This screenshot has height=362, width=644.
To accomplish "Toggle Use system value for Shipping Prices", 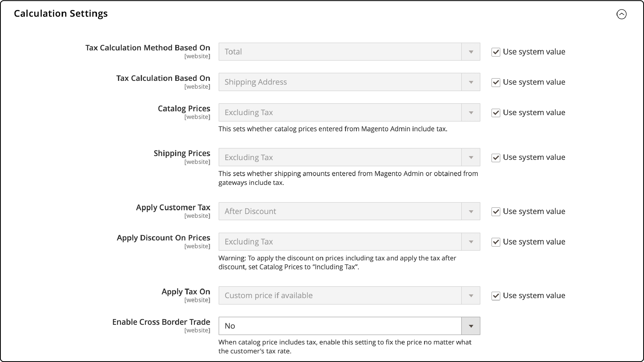I will tap(495, 157).
